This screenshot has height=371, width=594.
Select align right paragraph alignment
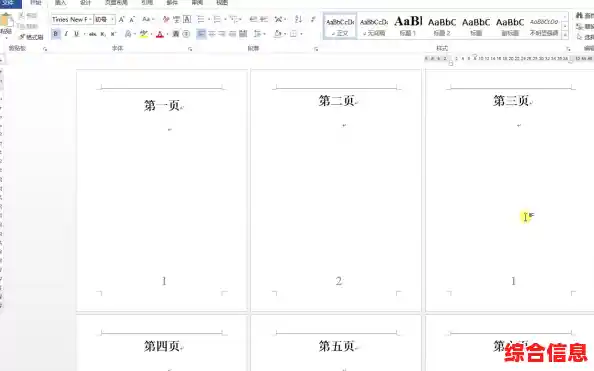222,34
